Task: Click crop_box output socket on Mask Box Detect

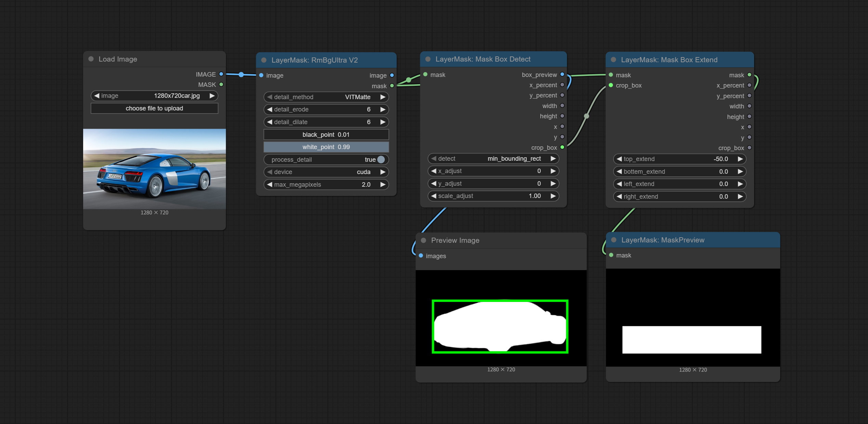Action: click(562, 147)
